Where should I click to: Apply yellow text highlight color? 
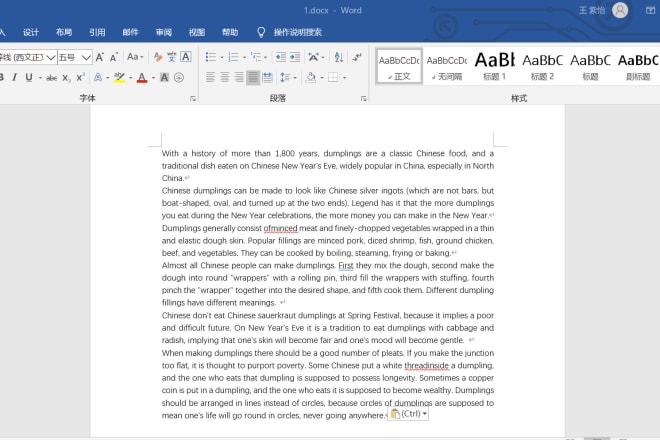[x=120, y=77]
